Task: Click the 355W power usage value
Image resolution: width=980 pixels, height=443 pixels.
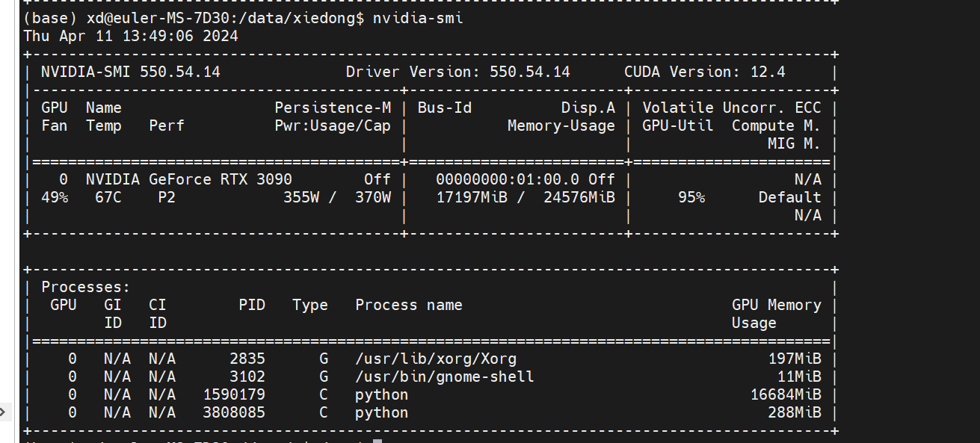Action: coord(301,197)
